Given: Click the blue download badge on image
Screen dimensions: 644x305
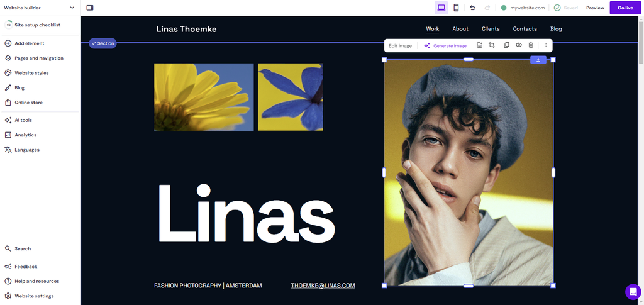Looking at the screenshot, I should click(538, 60).
